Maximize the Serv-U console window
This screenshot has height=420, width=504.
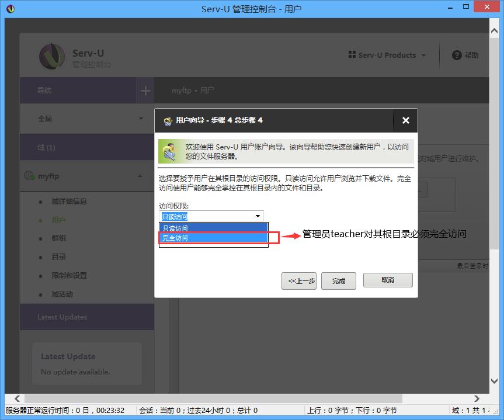tap(466, 7)
